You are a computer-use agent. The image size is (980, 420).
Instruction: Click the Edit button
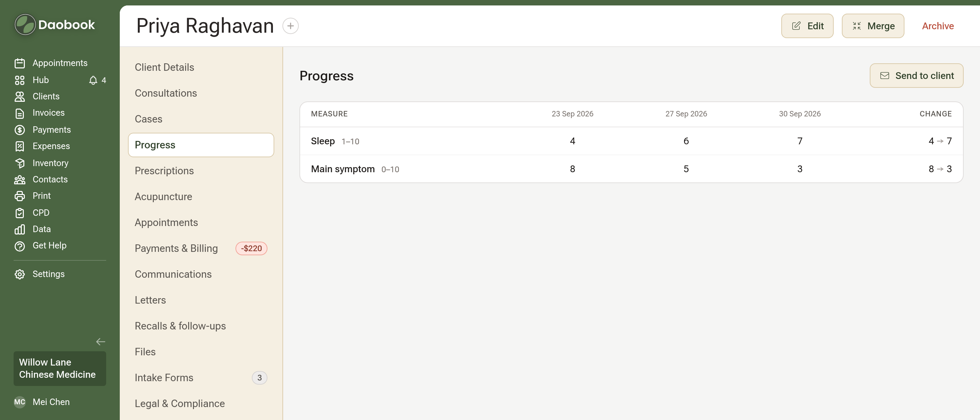807,26
